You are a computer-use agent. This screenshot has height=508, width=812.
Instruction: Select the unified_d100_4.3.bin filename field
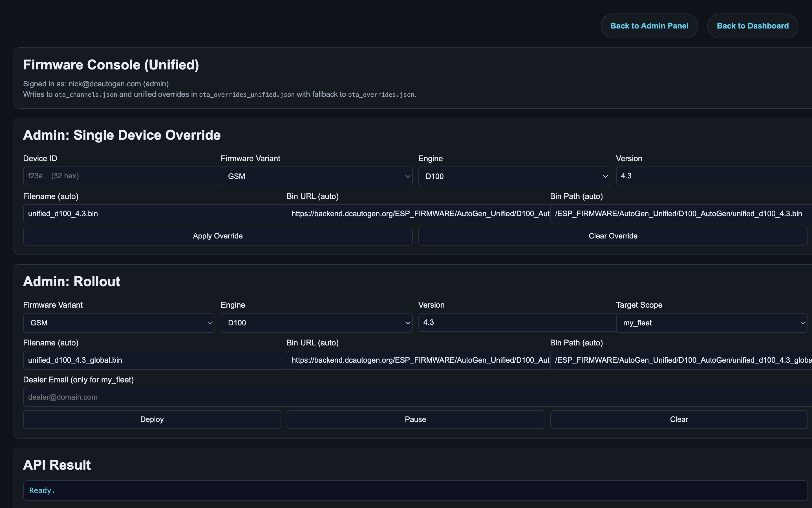pos(155,214)
